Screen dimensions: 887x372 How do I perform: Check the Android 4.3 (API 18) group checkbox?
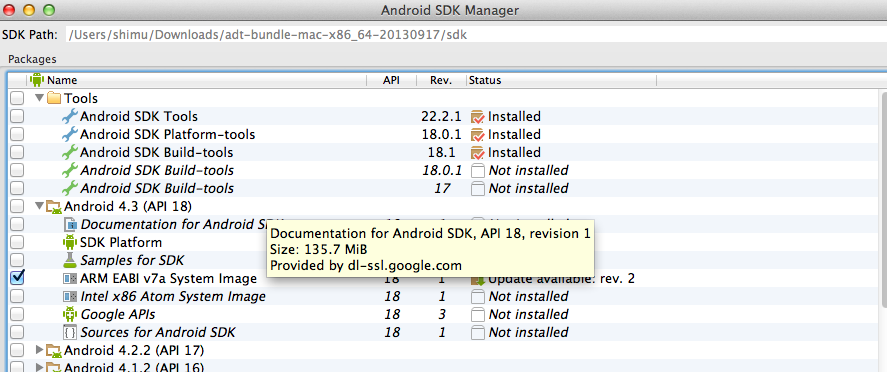point(17,206)
